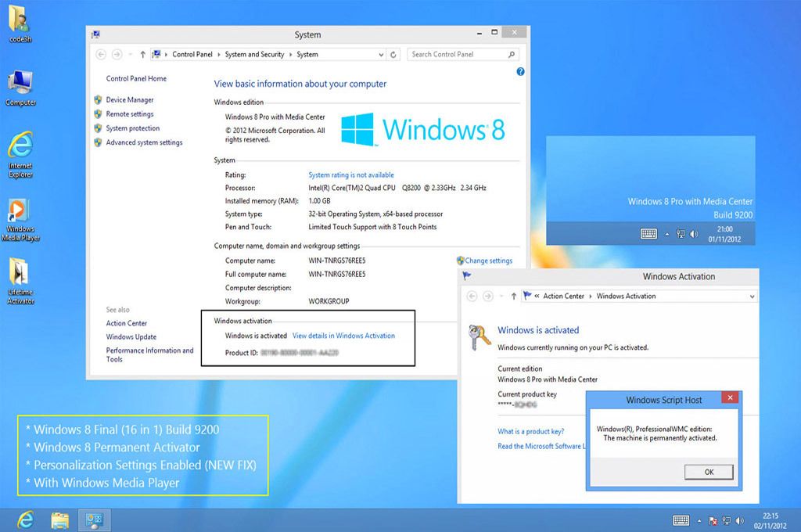
Task: Click the System window title icon
Action: pyautogui.click(x=95, y=34)
